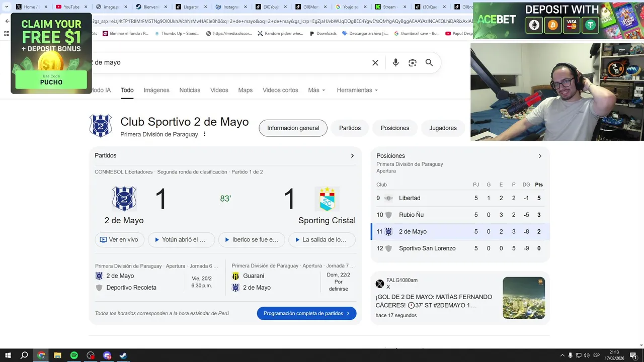Start voice search with the microphone icon
The width and height of the screenshot is (644, 362).
coord(396,63)
